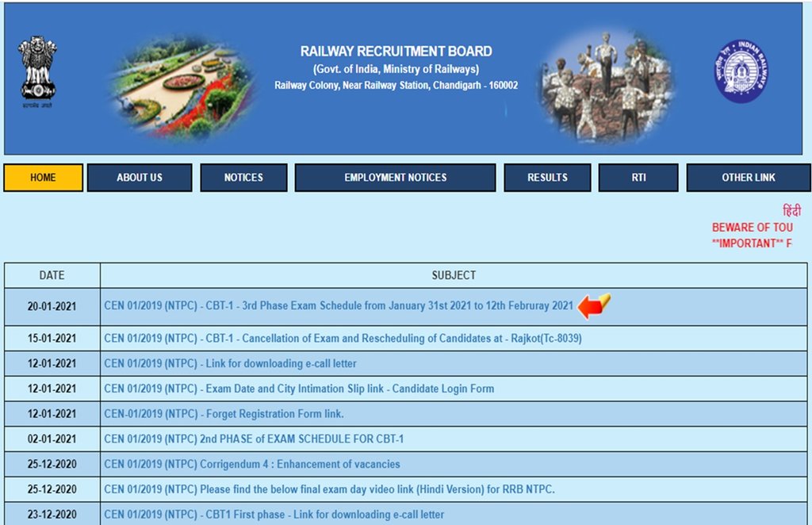Select the 02-01-2021 date cell
This screenshot has width=812, height=525.
(x=52, y=439)
